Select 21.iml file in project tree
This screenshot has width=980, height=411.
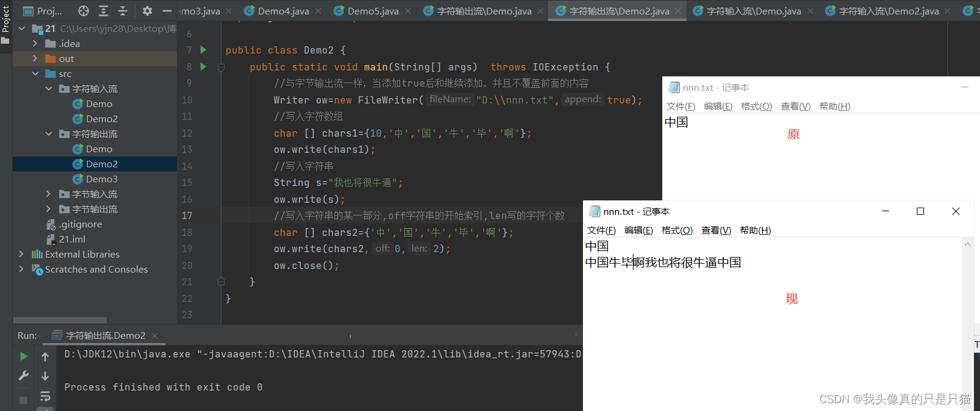point(72,239)
